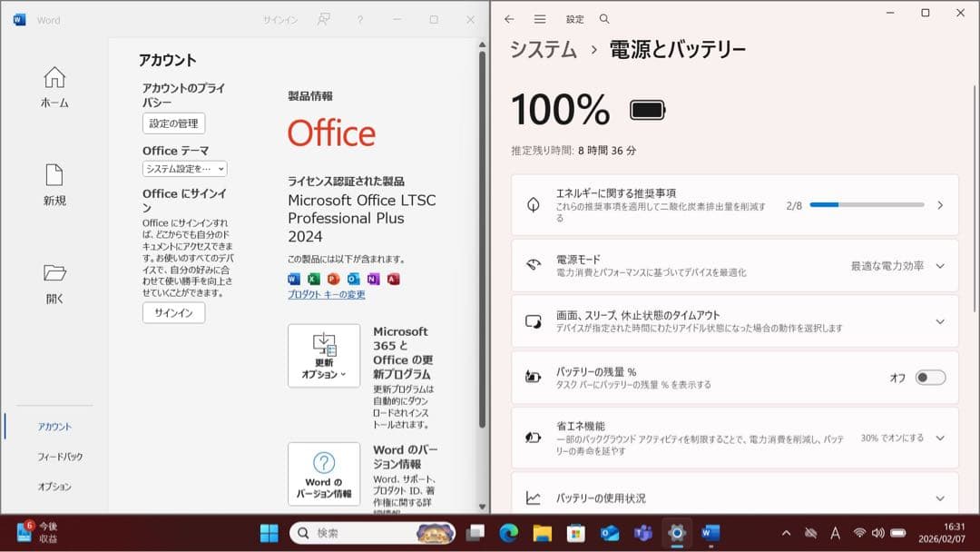This screenshot has height=552, width=980.
Task: Click the Word のバージョン情報 button
Action: coord(324,473)
